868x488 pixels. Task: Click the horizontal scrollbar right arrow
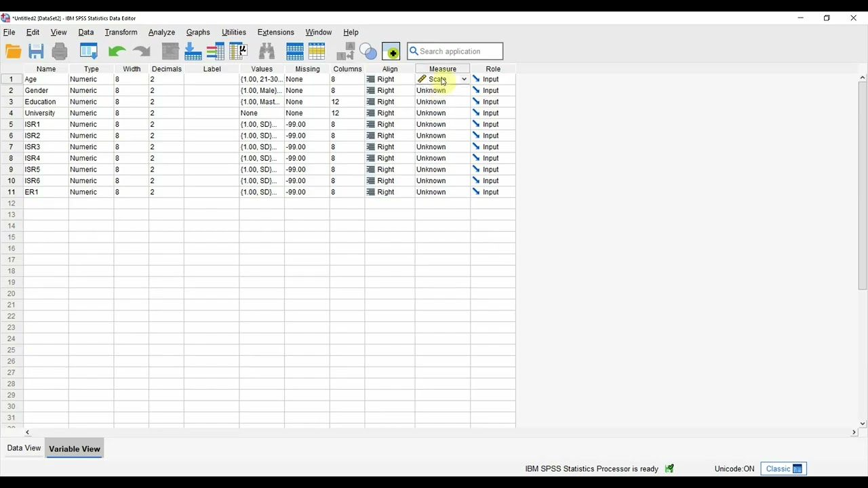[854, 432]
